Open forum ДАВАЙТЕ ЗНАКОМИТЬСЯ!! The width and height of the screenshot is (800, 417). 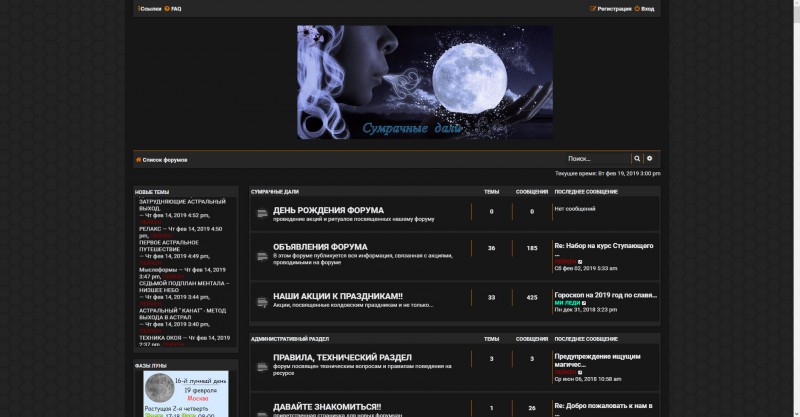[x=327, y=407]
